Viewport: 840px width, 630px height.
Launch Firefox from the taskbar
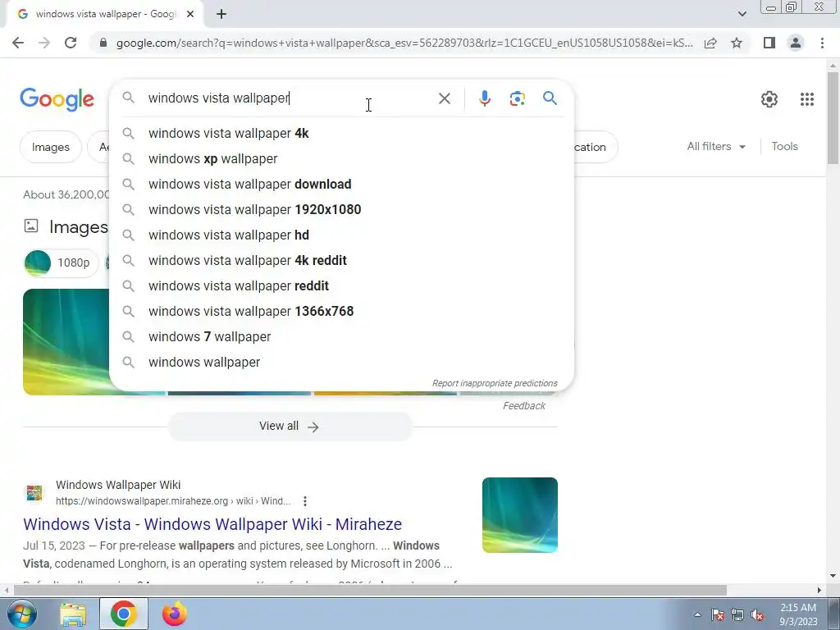175,614
